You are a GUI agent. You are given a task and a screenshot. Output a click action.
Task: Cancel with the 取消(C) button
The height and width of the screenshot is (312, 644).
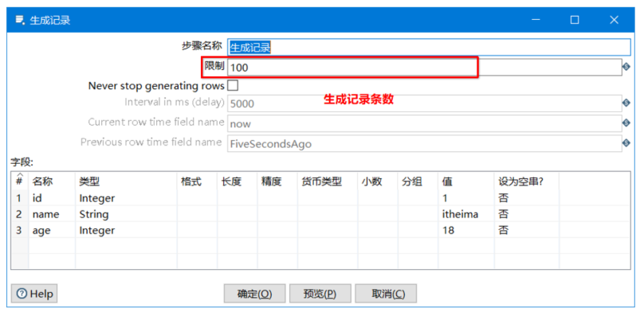tap(386, 294)
